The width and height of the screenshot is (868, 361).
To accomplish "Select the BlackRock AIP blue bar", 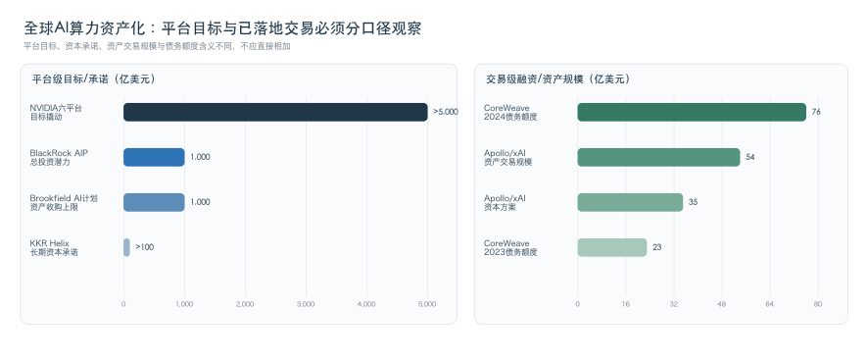I will coord(154,157).
